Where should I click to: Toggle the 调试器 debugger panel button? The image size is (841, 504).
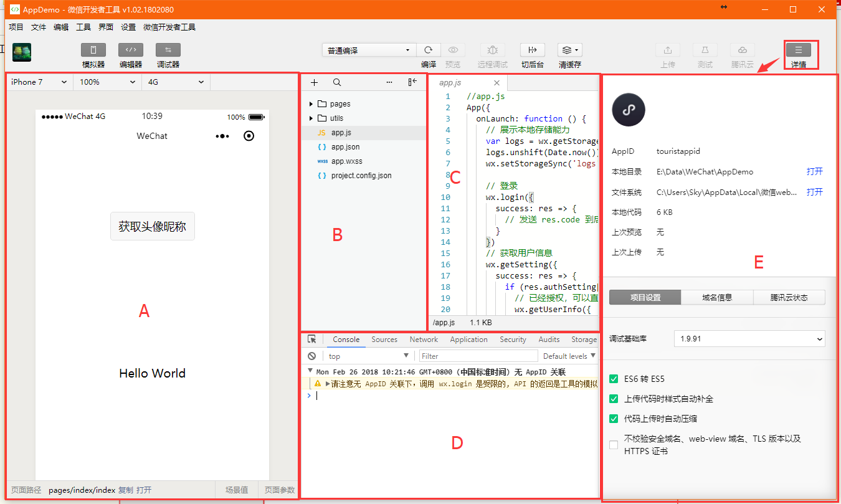click(x=168, y=50)
